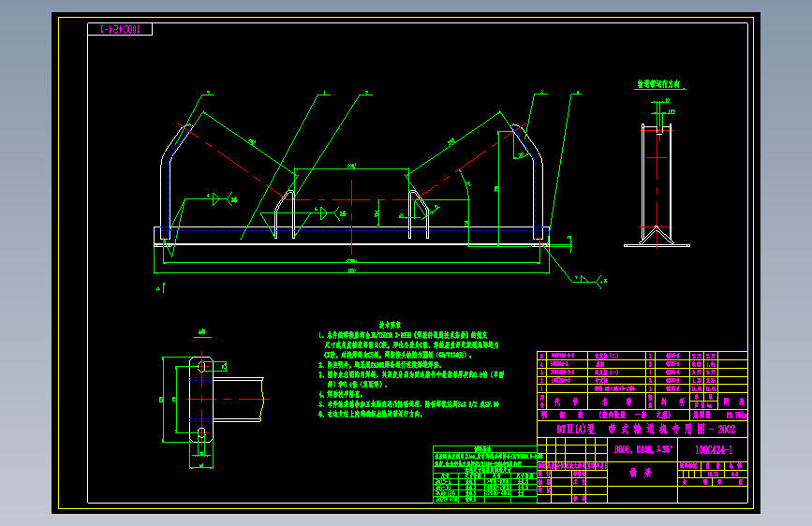Click the drawing number '100C424-1' in the title block

point(713,449)
